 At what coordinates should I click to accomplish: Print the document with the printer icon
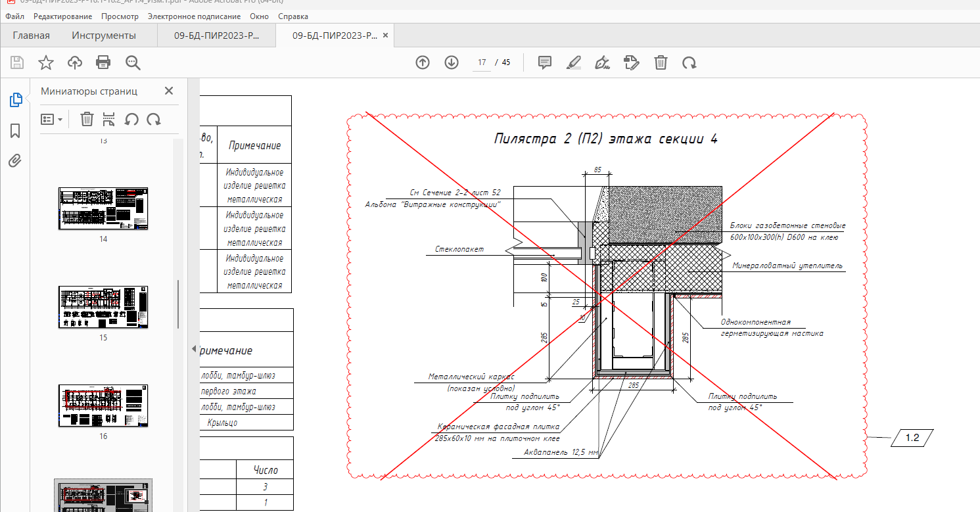point(103,62)
